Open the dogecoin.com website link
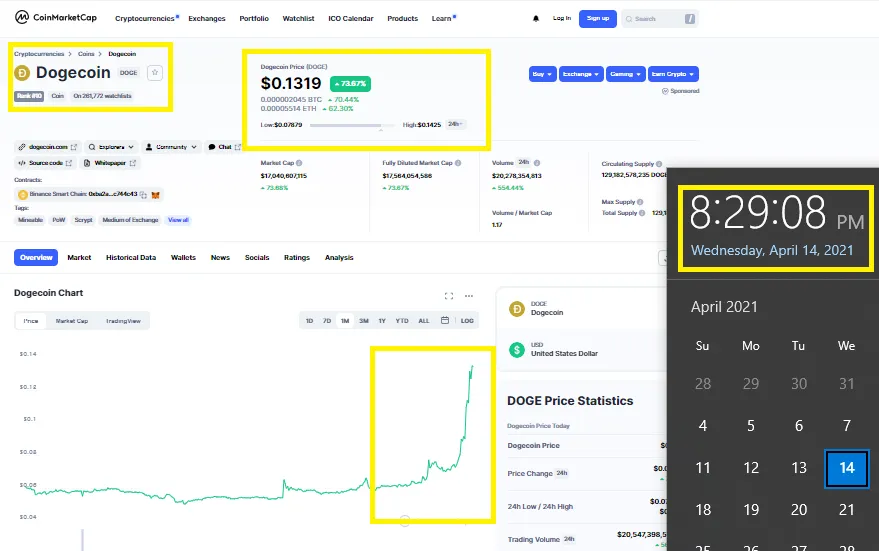 click(48, 147)
